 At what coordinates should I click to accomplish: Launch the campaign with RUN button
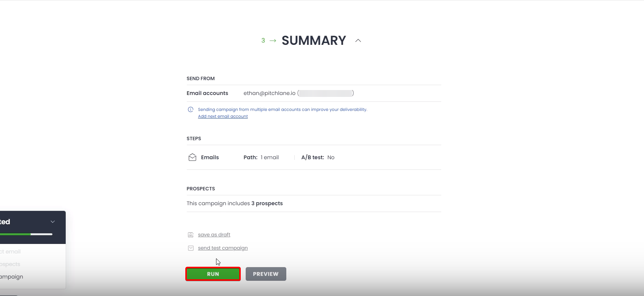pos(213,274)
